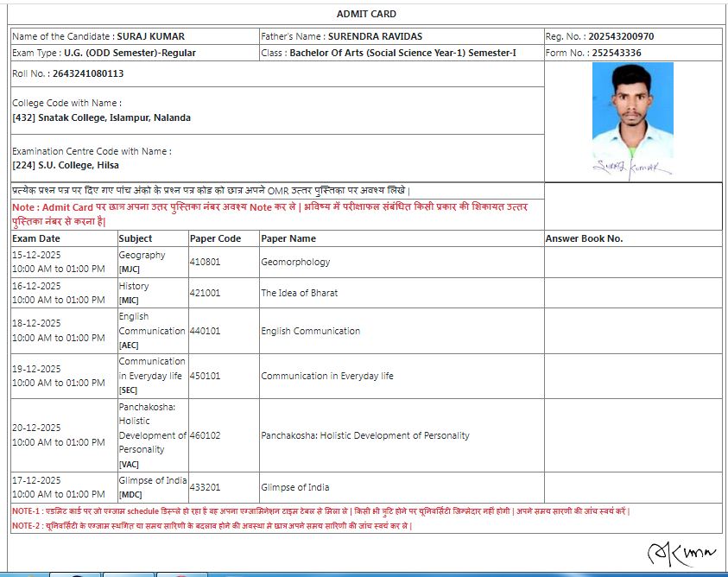728x577 pixels.
Task: Click the controller signature at bottom right
Action: coord(681,554)
